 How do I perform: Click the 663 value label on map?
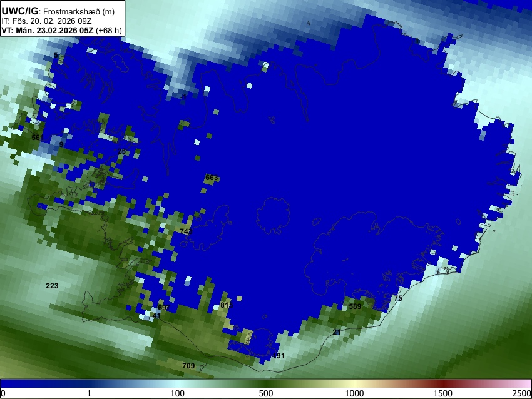[x=212, y=178]
